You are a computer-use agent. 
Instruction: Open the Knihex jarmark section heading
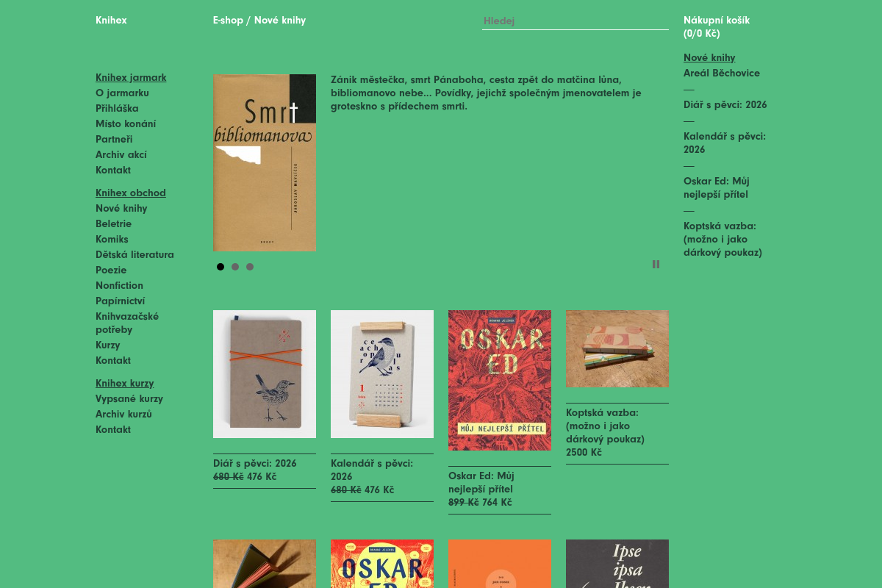pyautogui.click(x=131, y=77)
